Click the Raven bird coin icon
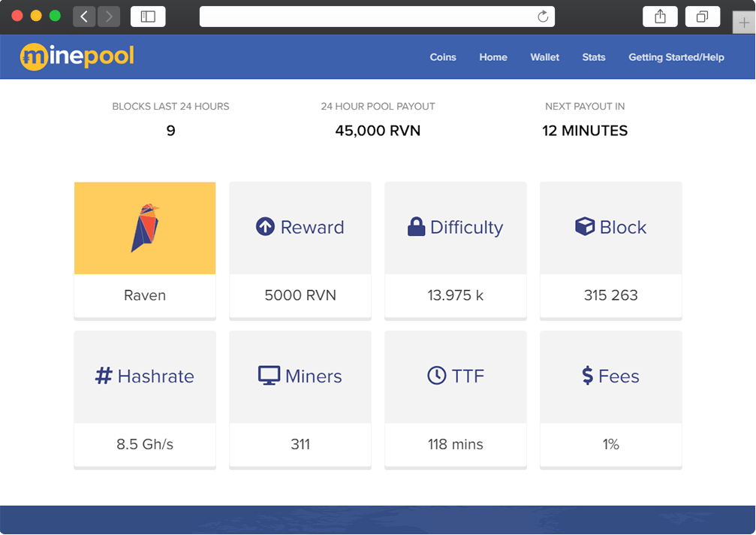Viewport: 756px width, 535px height. coord(145,228)
